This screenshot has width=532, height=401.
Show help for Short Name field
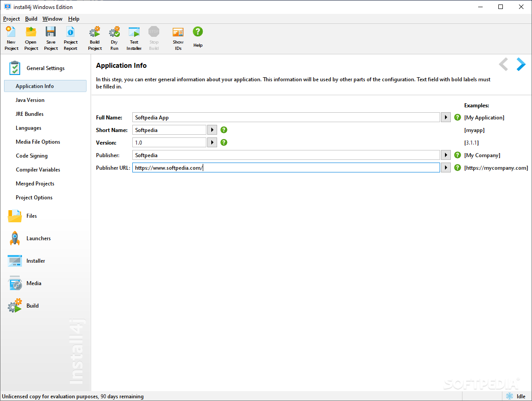pos(224,130)
